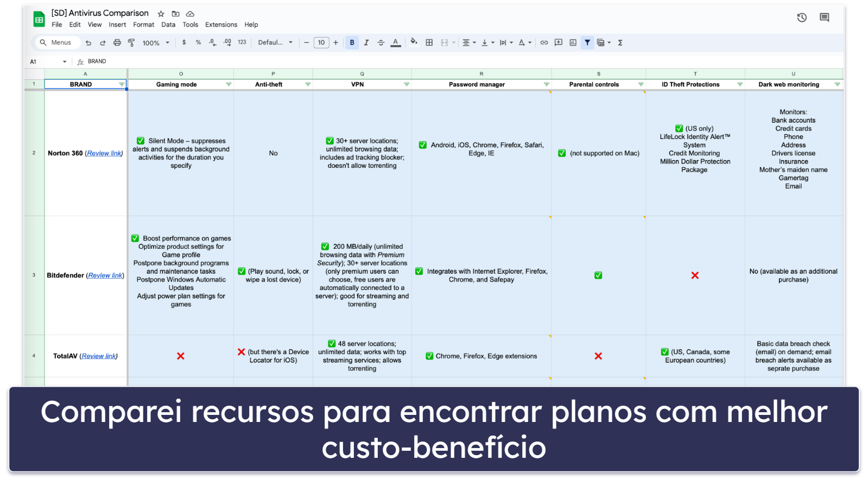Undo the last action
The image size is (868, 479).
coord(88,42)
